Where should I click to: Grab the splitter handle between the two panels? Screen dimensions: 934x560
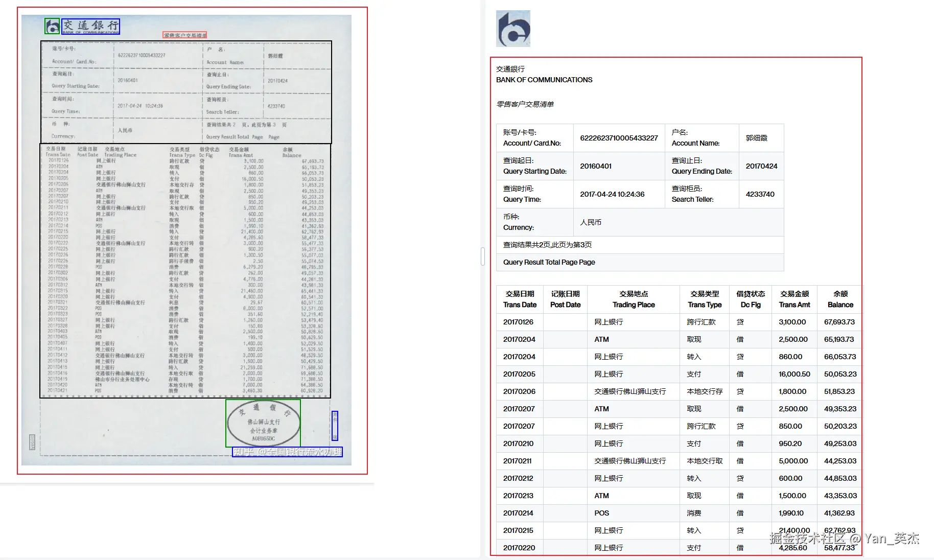tap(483, 256)
